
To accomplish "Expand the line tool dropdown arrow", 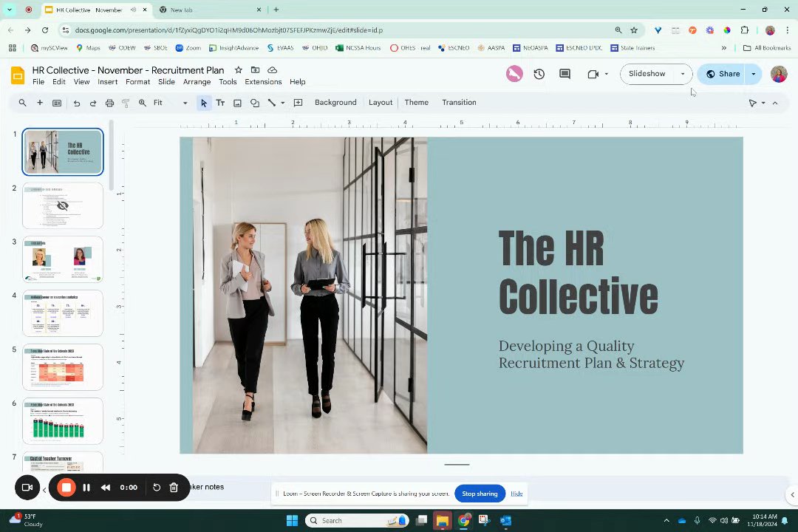I will (283, 103).
